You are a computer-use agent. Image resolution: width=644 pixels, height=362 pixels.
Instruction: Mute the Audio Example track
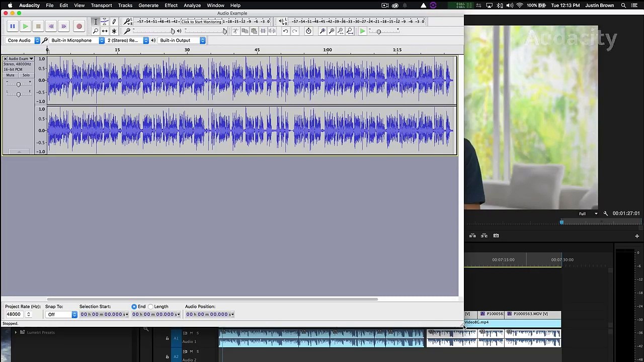(x=11, y=75)
